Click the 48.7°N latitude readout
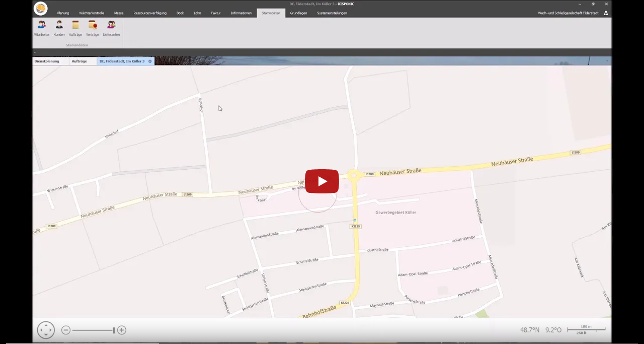 tap(530, 330)
